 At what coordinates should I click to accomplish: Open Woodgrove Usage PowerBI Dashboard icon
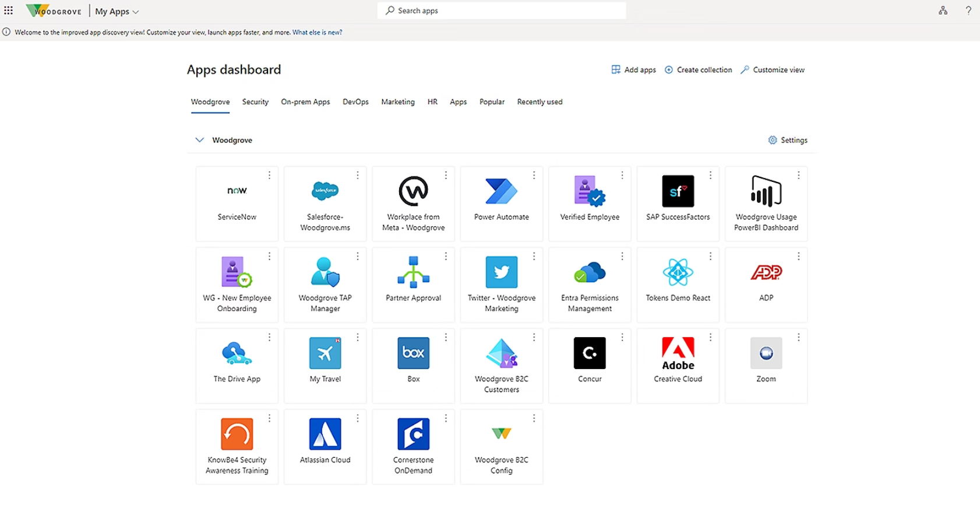(x=766, y=191)
